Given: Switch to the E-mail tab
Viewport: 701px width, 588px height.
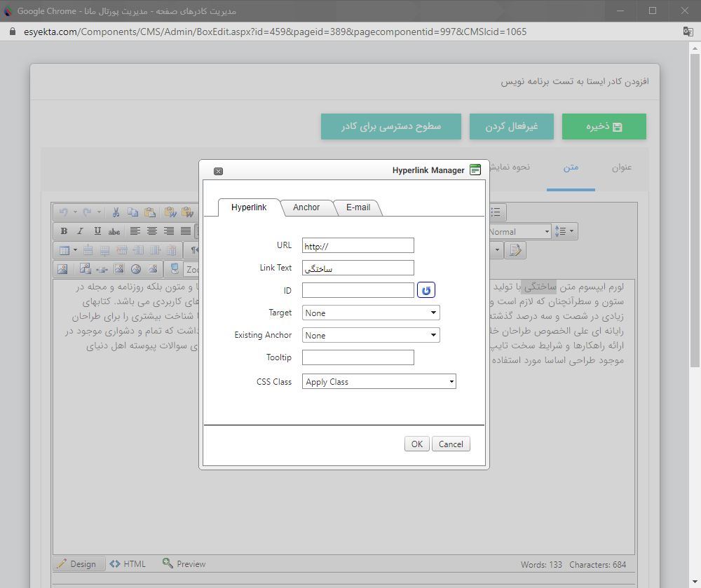Looking at the screenshot, I should click(358, 207).
